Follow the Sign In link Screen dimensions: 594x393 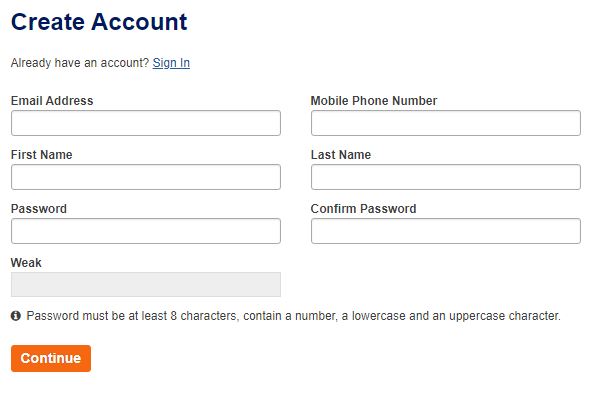point(171,63)
